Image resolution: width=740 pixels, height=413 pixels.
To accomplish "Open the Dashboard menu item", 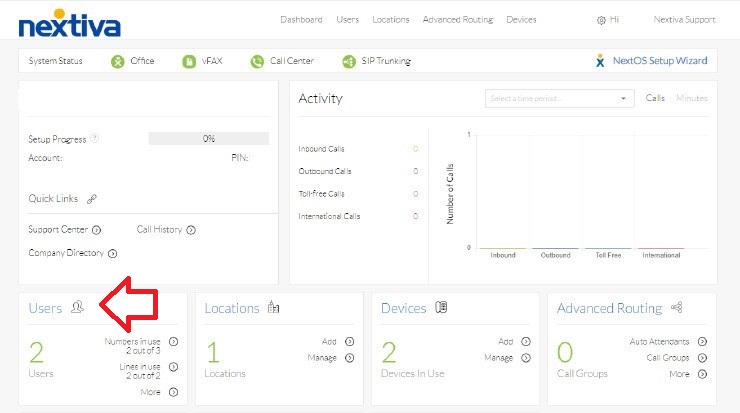I will click(301, 19).
